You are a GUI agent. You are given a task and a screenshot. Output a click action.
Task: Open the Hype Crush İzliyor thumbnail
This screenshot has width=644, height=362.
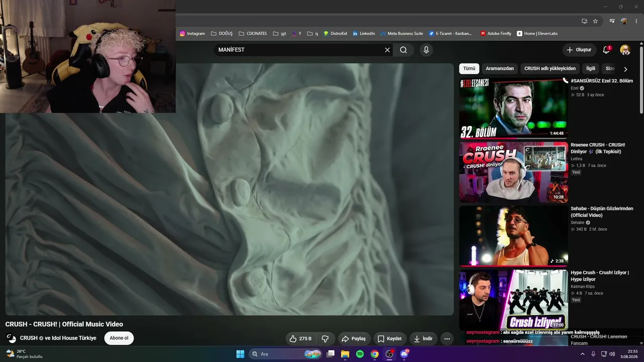pyautogui.click(x=513, y=300)
